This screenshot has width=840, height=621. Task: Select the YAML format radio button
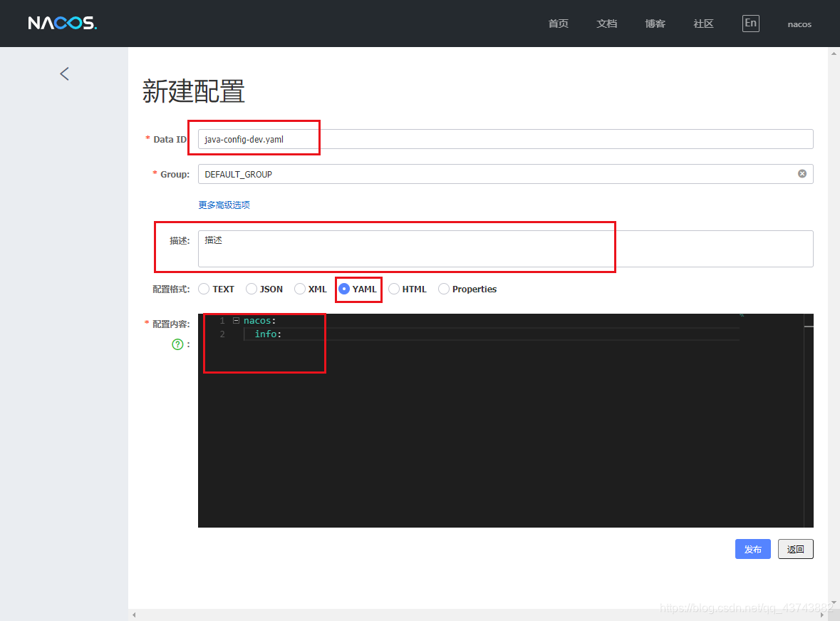click(x=344, y=289)
